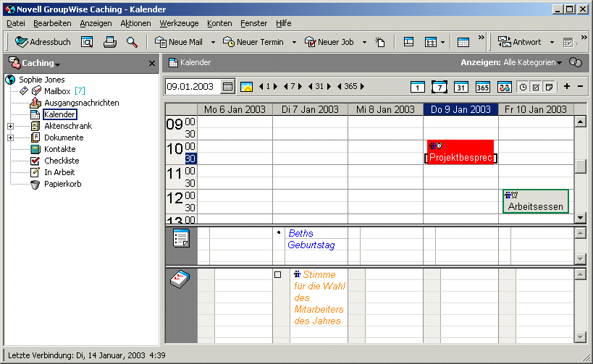The height and width of the screenshot is (364, 593).
Task: Open the Anzeigen menu
Action: (96, 23)
